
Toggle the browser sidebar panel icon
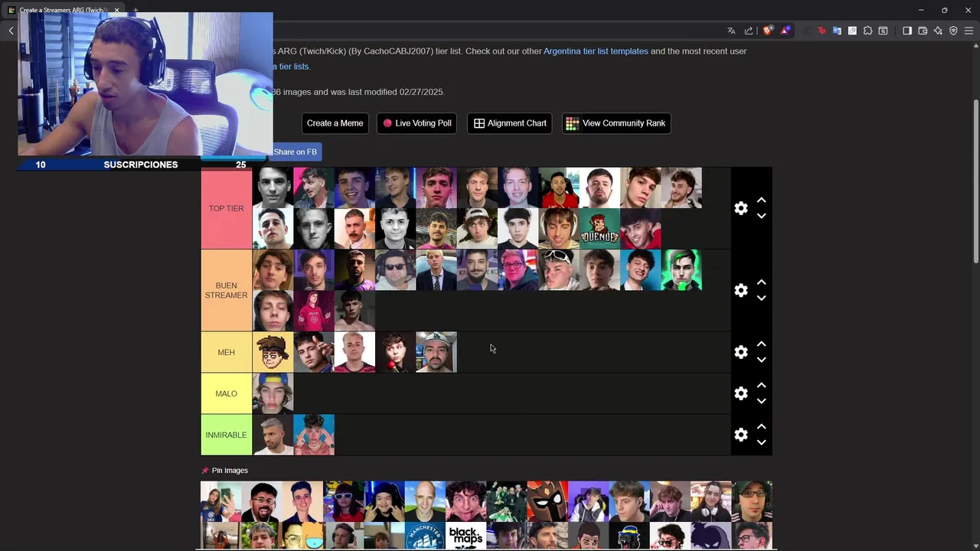(907, 31)
